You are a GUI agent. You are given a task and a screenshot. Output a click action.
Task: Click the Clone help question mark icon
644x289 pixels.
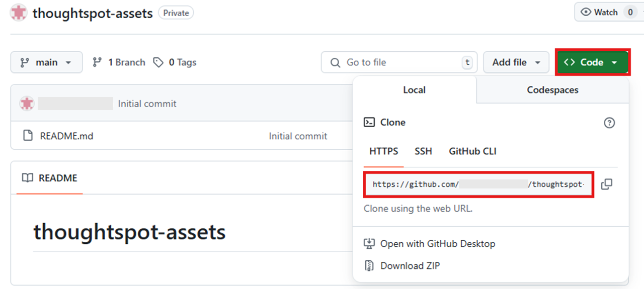[x=609, y=123]
